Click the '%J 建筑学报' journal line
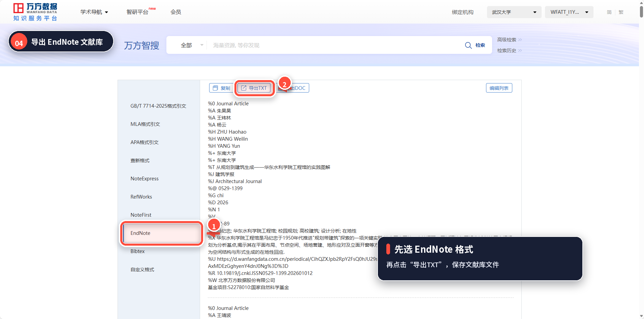The width and height of the screenshot is (644, 319). [x=221, y=174]
